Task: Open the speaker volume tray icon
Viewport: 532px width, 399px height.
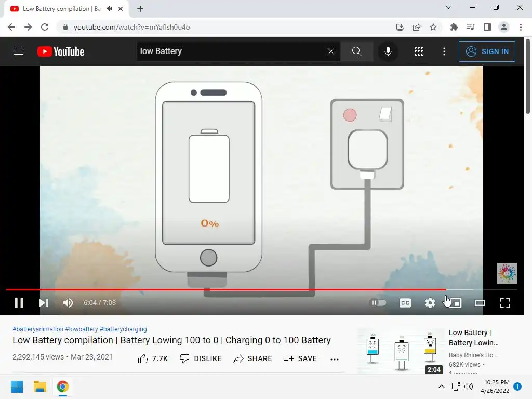Action: coord(469,387)
